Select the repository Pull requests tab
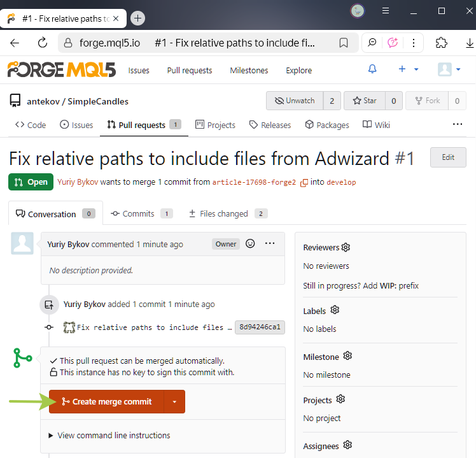Screen dimensions: 476x458 (x=144, y=125)
